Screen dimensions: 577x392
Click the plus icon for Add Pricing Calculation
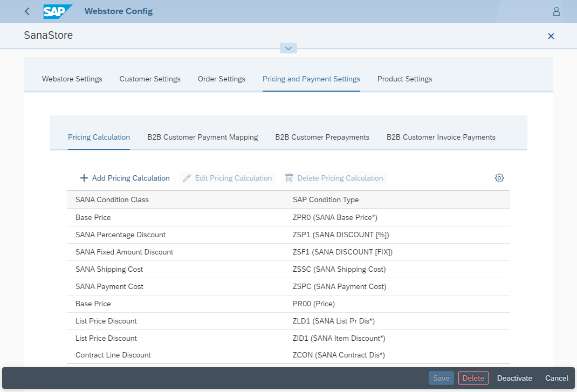(x=84, y=178)
